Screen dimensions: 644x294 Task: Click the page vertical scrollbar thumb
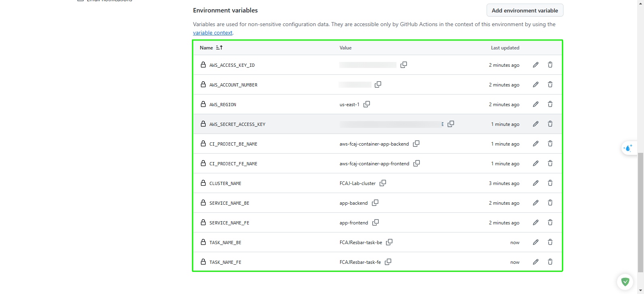[640, 212]
